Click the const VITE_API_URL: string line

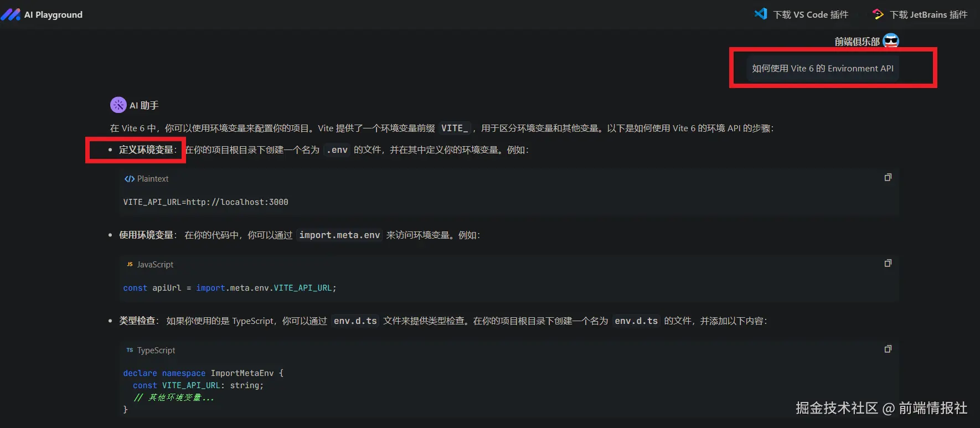pyautogui.click(x=198, y=385)
